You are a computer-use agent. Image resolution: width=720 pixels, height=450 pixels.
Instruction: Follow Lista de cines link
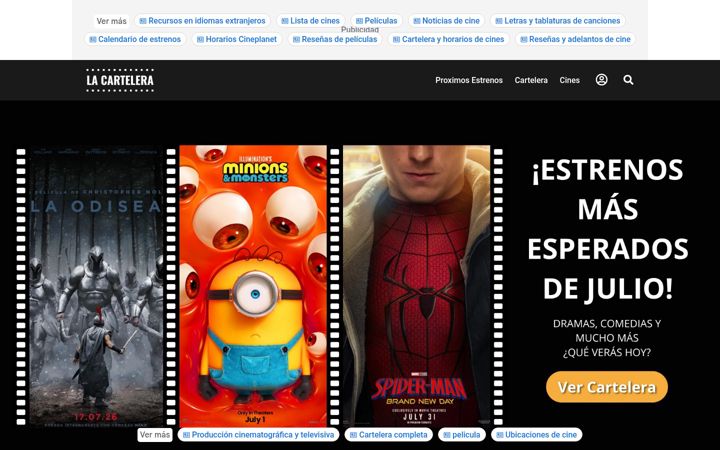310,21
